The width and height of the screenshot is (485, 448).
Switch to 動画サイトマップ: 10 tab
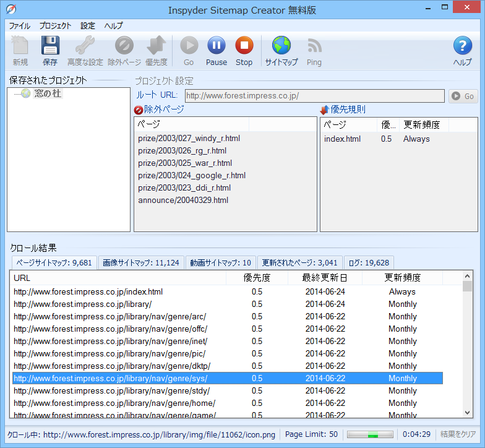[220, 262]
